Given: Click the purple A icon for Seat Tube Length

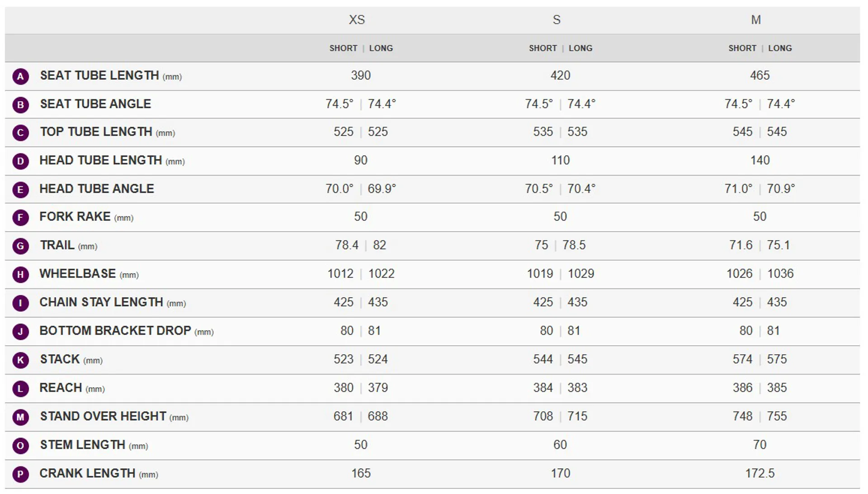Looking at the screenshot, I should 20,76.
